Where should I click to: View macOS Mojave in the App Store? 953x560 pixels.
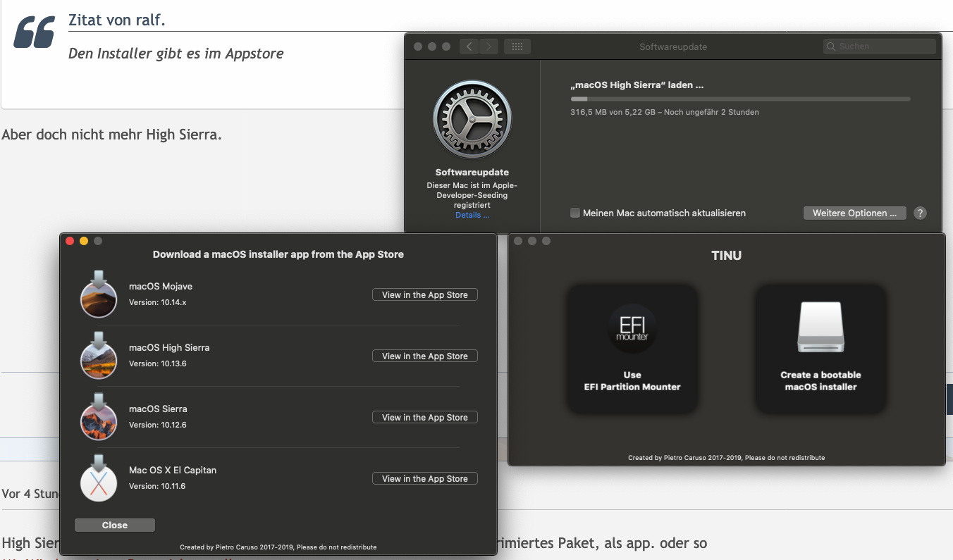425,294
